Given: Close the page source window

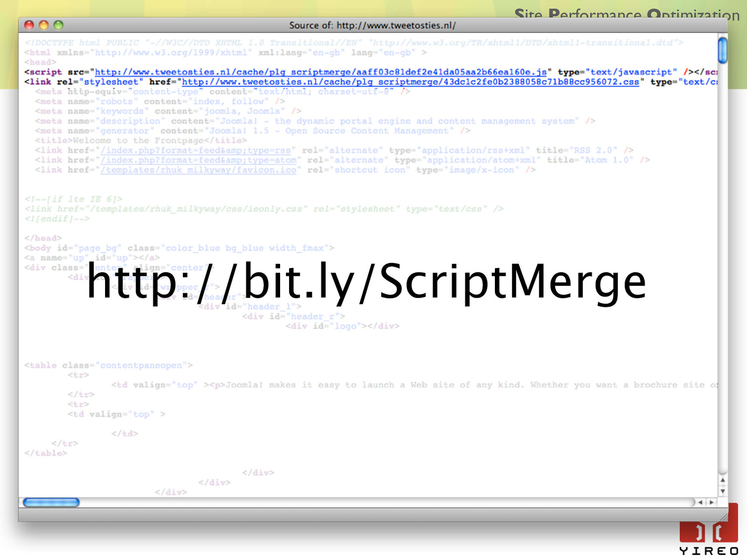Looking at the screenshot, I should (29, 25).
